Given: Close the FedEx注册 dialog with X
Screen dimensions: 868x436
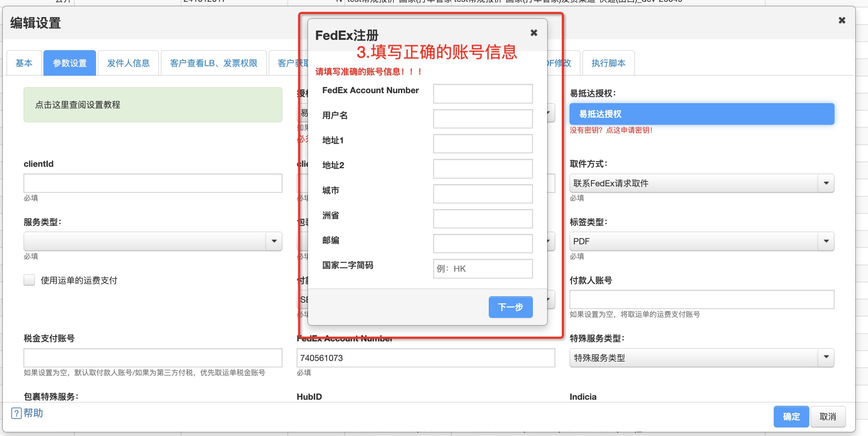Looking at the screenshot, I should pyautogui.click(x=534, y=33).
